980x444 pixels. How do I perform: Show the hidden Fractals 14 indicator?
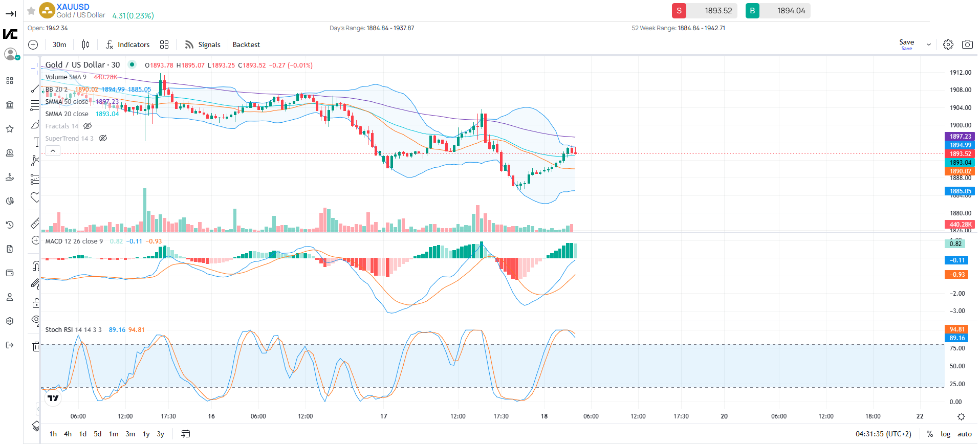tap(88, 126)
